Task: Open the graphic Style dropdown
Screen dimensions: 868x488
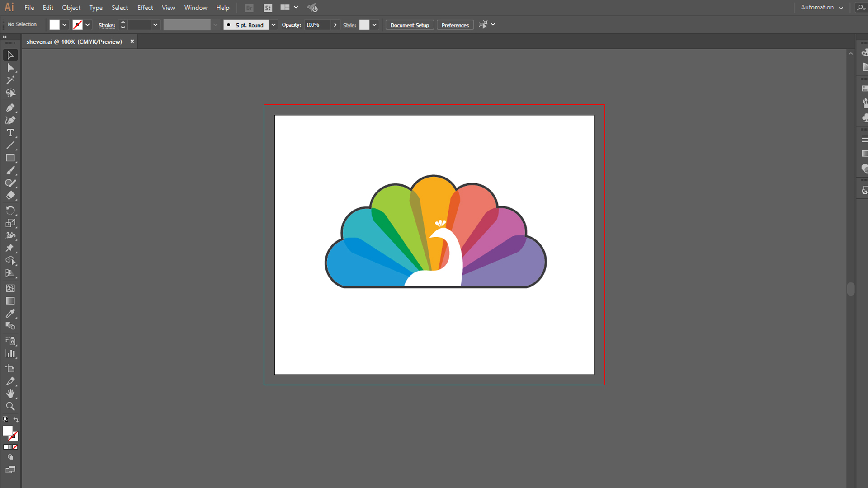Action: (374, 25)
